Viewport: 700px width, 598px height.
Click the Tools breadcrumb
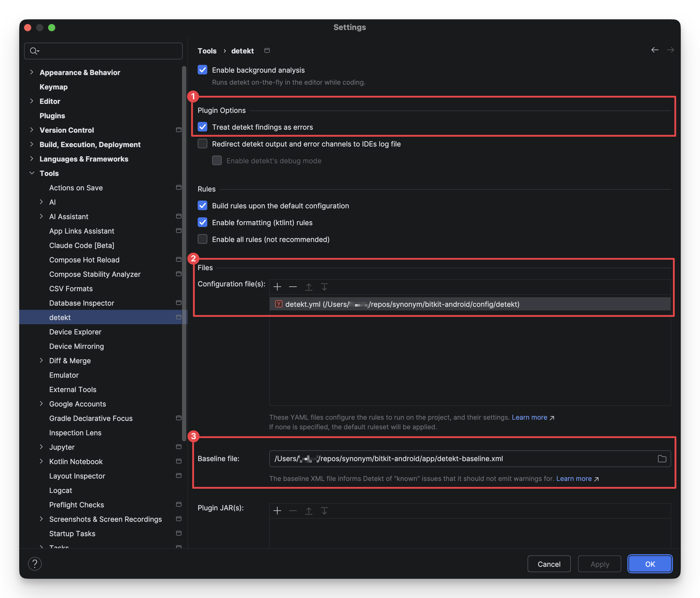pos(207,51)
